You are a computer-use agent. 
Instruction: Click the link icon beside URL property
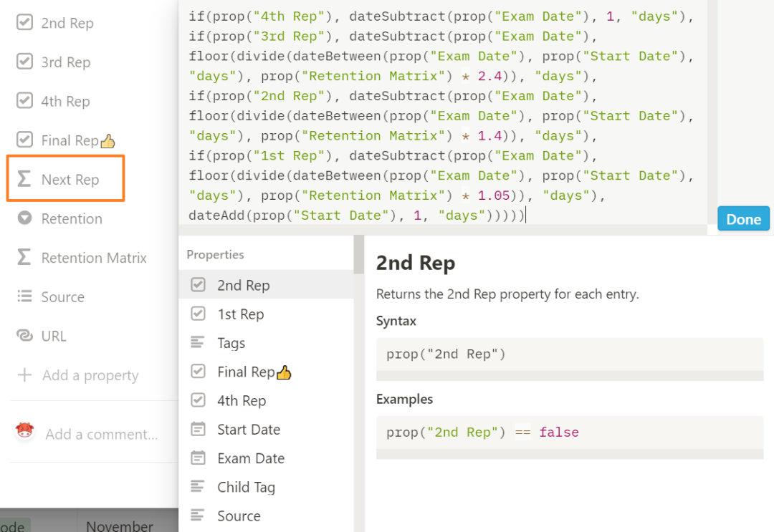click(x=24, y=336)
